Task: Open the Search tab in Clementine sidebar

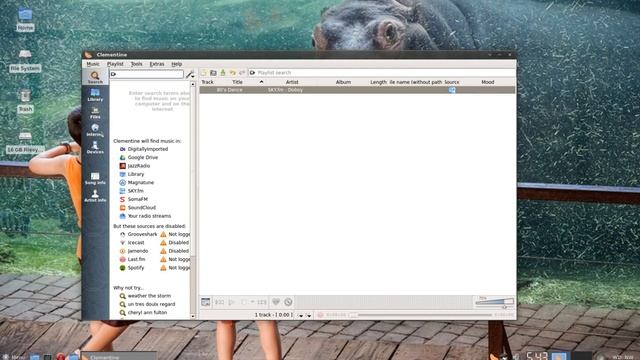Action: [x=95, y=77]
